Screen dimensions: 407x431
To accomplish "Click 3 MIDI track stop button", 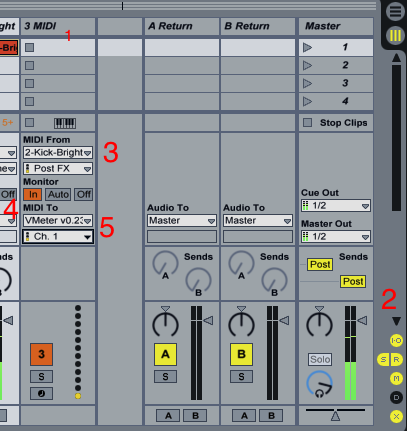I will pos(30,123).
